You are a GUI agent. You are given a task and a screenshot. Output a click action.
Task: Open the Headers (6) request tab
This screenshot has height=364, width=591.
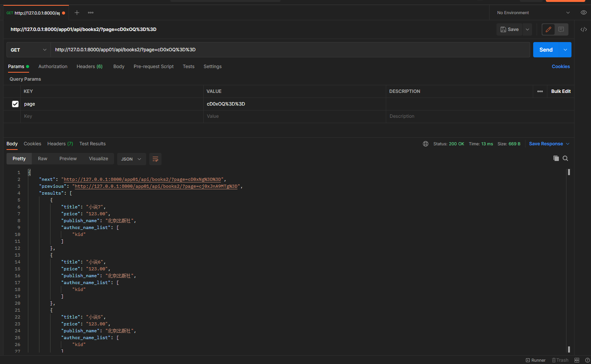pos(90,67)
